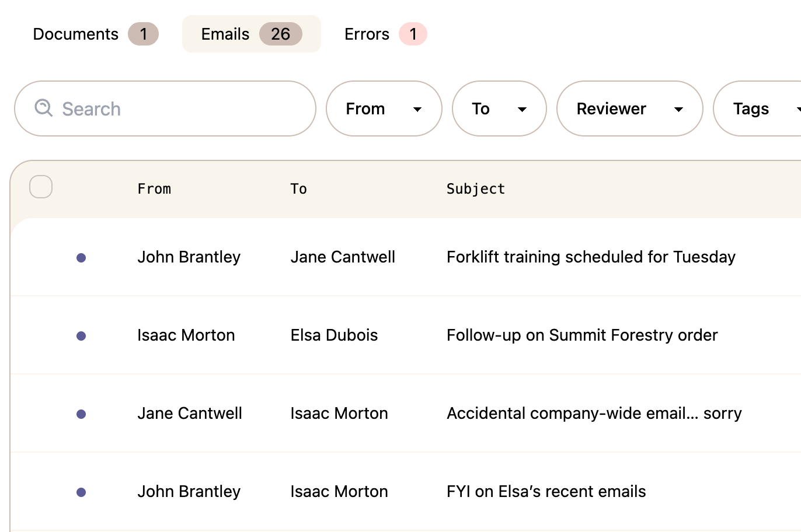801x532 pixels.
Task: Open Follow-up on Summit Forestry order email
Action: (582, 335)
